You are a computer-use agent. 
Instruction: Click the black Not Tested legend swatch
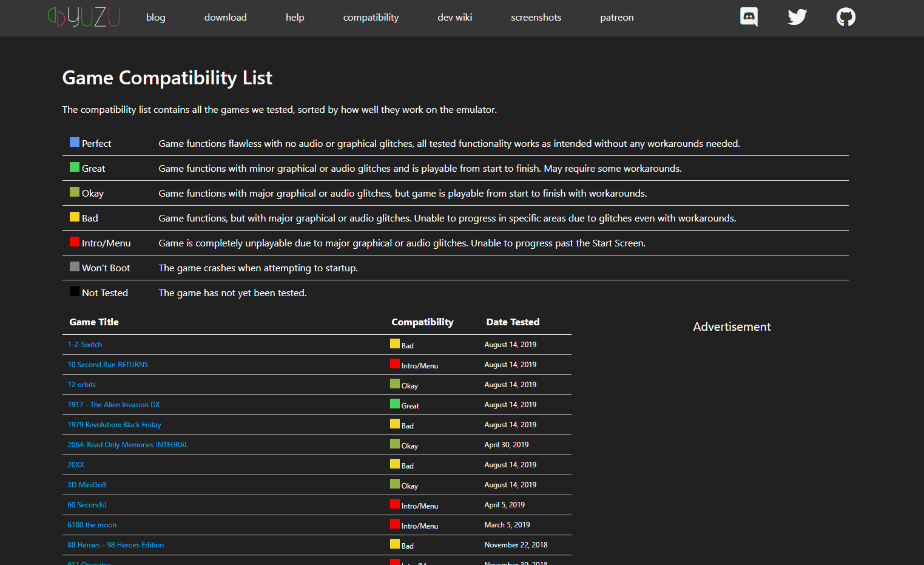(75, 291)
